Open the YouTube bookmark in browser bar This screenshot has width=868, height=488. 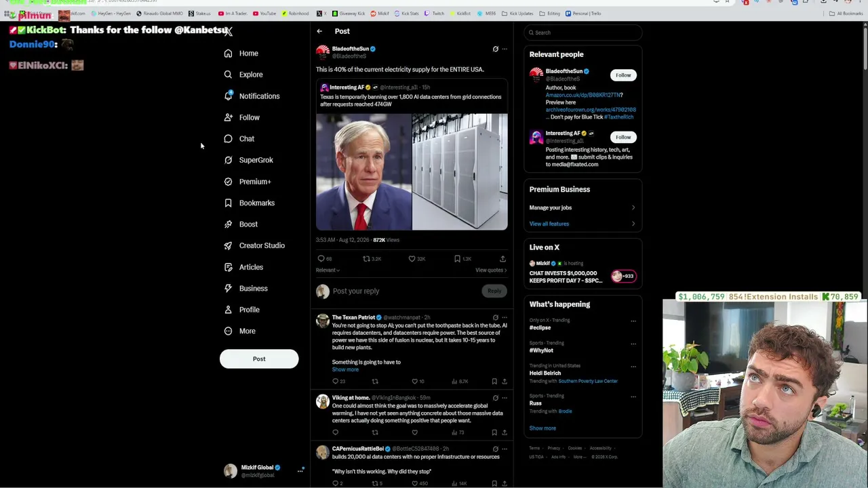264,14
